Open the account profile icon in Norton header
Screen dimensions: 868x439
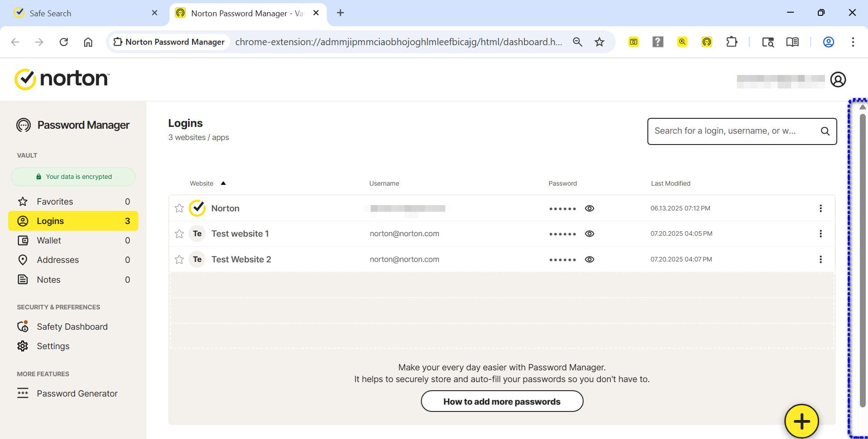[838, 79]
